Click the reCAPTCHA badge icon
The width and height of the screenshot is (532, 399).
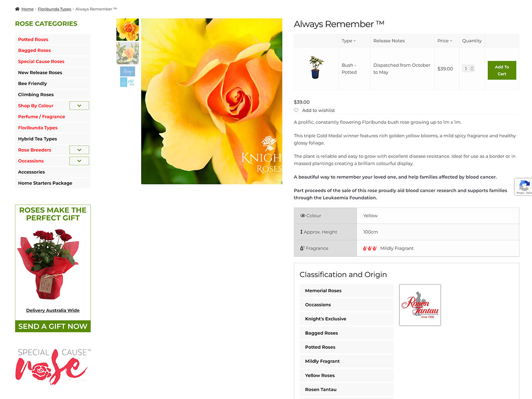point(524,187)
